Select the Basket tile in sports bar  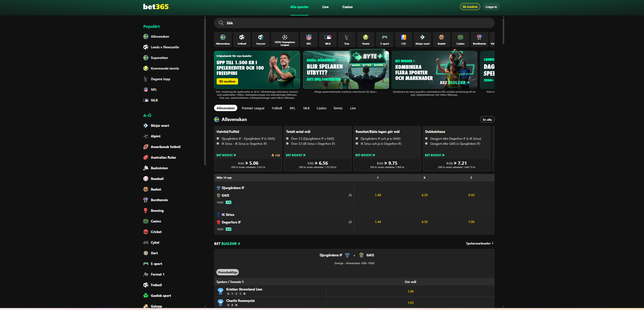click(x=441, y=39)
